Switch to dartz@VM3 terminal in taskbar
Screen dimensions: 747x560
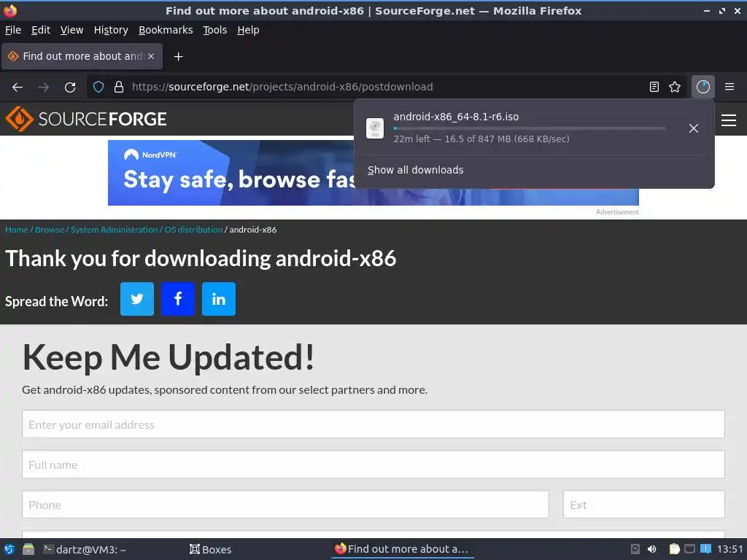point(85,549)
